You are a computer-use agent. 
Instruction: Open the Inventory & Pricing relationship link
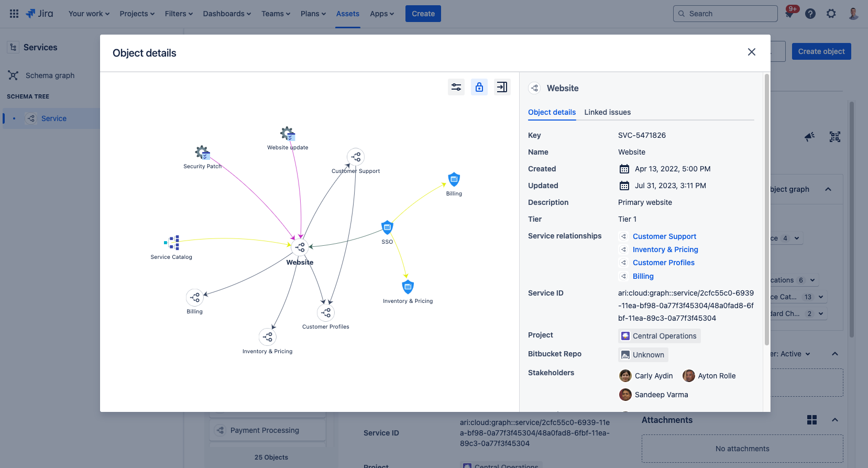click(665, 249)
